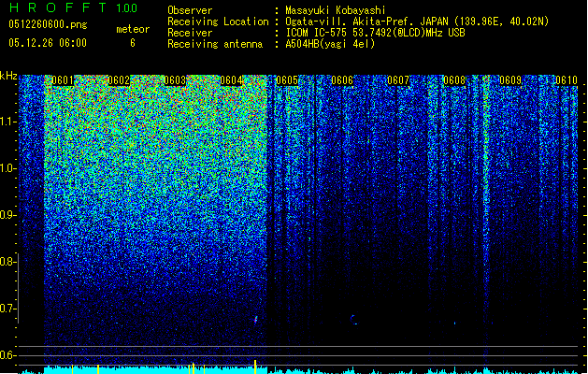Click the 0.7 kHz axis label
588x374 pixels.
pos(7,309)
